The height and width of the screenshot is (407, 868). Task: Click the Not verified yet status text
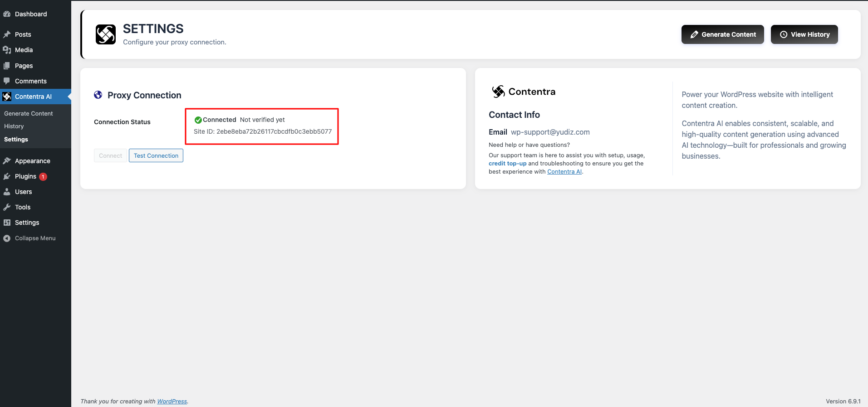click(262, 120)
